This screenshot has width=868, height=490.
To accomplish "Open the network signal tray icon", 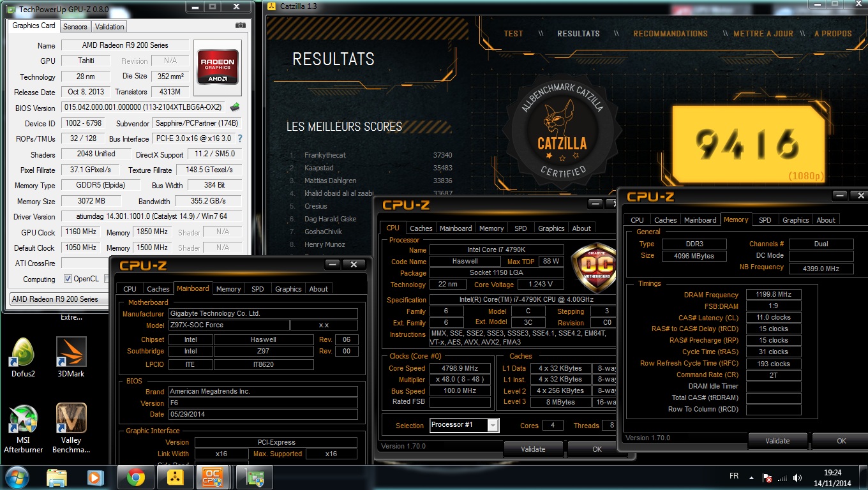I will (x=782, y=478).
